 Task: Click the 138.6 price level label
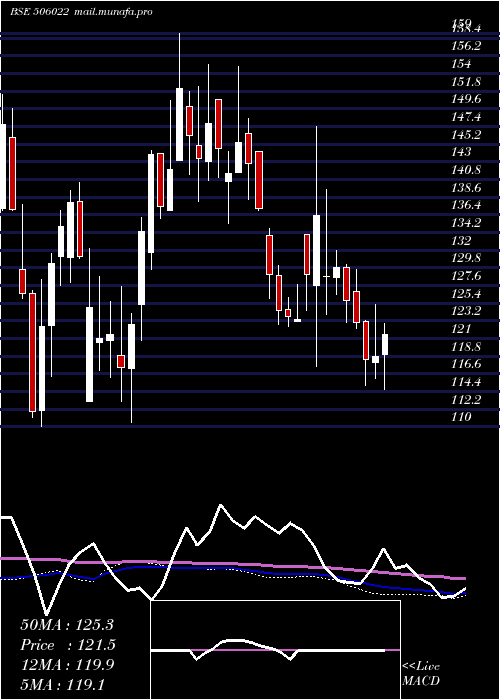pos(465,188)
